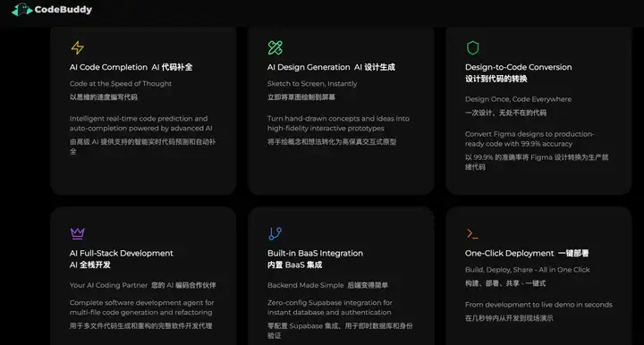Click "Turn hand-drawn concepts" description
Image resolution: width=644 pixels, height=345 pixels.
pyautogui.click(x=338, y=123)
